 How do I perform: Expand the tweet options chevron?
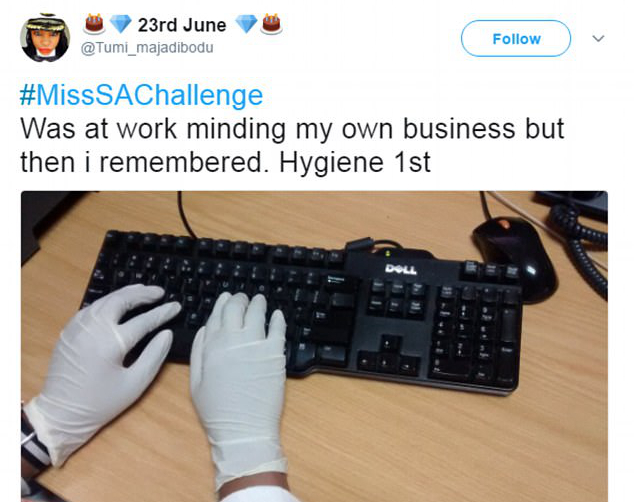[x=598, y=38]
